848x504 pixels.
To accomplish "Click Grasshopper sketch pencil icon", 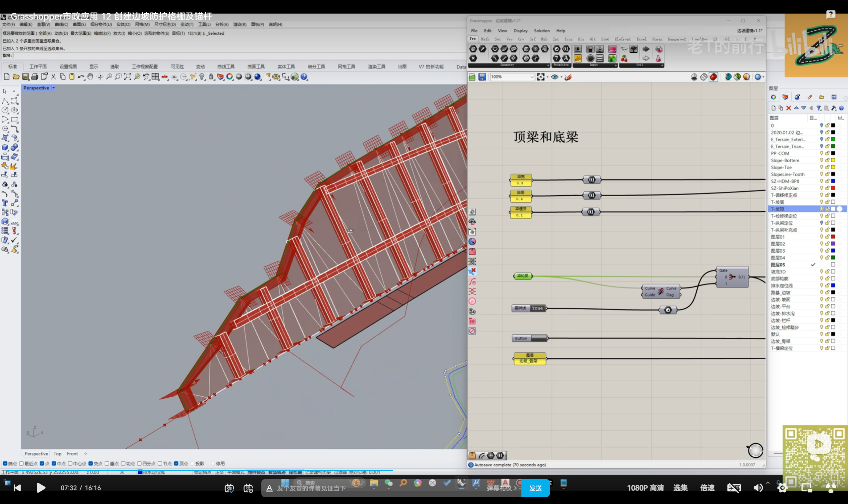I will point(568,77).
